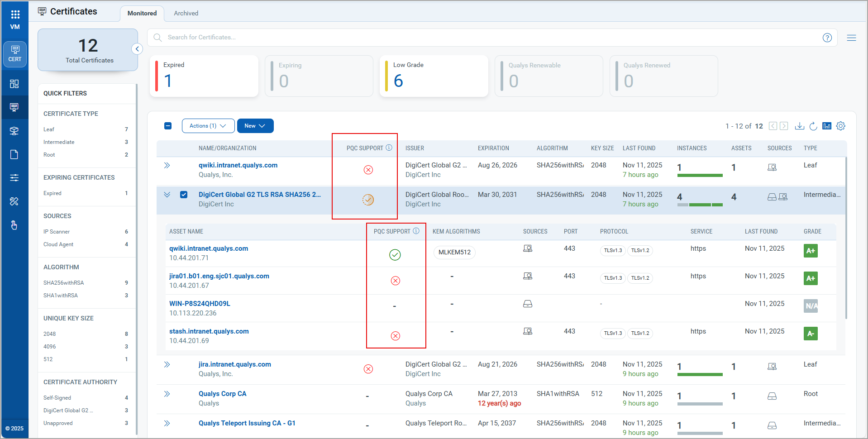This screenshot has width=868, height=439.
Task: Expand the jira.intranet.qualys.com certificate row
Action: coord(167,364)
